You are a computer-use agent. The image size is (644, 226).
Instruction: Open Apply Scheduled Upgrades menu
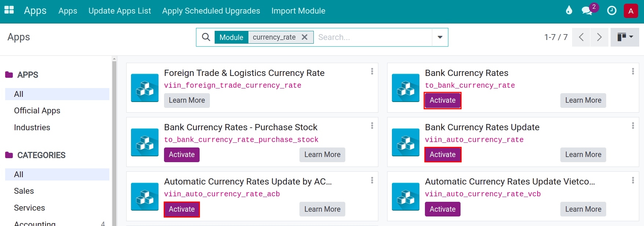coord(211,11)
